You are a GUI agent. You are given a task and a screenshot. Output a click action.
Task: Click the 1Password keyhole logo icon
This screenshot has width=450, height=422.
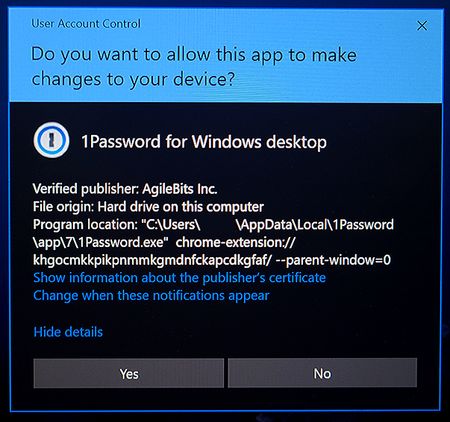tap(51, 140)
